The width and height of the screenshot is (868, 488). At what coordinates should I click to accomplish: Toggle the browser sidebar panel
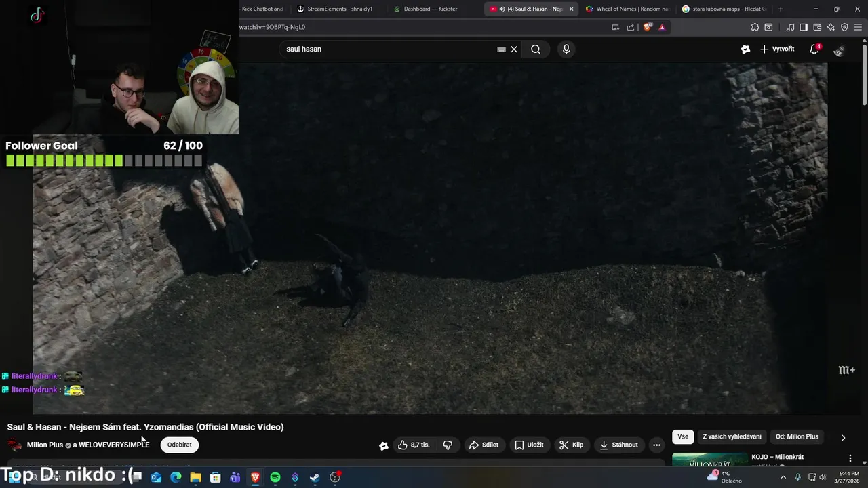pos(804,27)
